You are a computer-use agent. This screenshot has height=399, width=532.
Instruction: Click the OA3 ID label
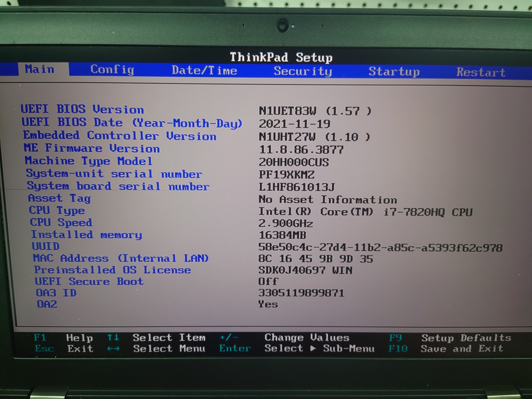56,293
